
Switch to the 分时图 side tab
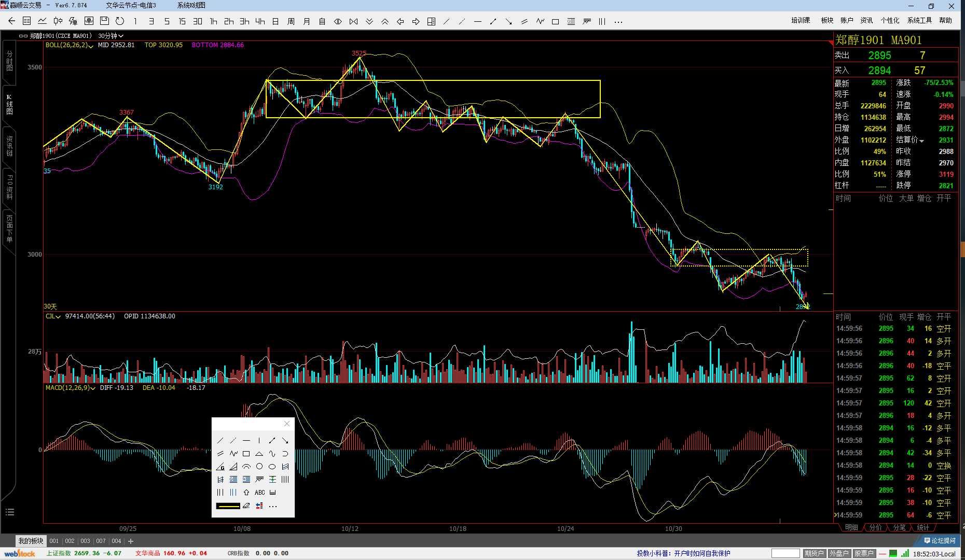pos(9,61)
